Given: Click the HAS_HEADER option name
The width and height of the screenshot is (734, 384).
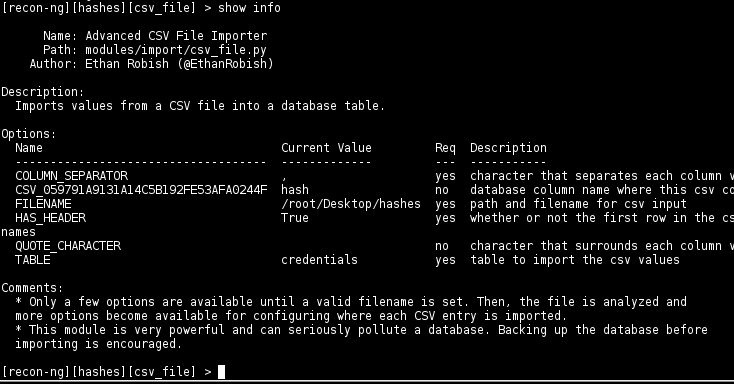Looking at the screenshot, I should coord(51,218).
